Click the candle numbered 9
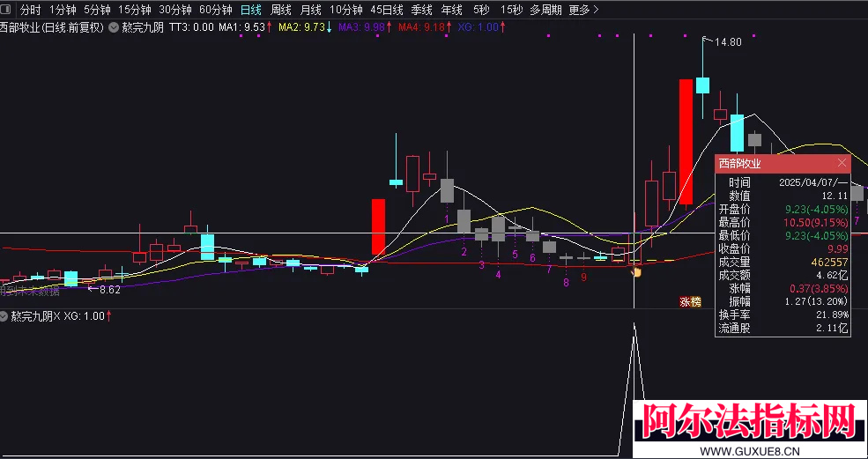 click(x=583, y=258)
